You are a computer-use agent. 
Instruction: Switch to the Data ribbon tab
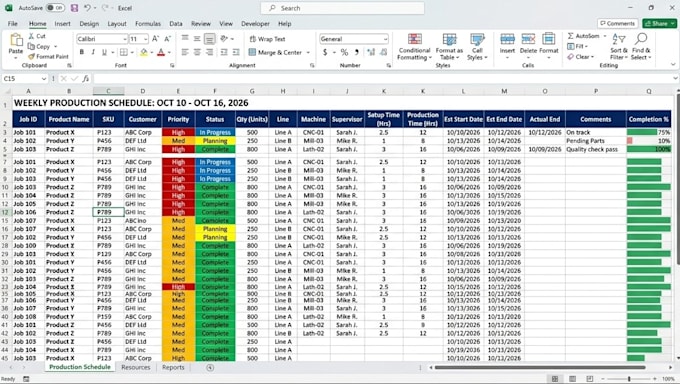[x=176, y=24]
